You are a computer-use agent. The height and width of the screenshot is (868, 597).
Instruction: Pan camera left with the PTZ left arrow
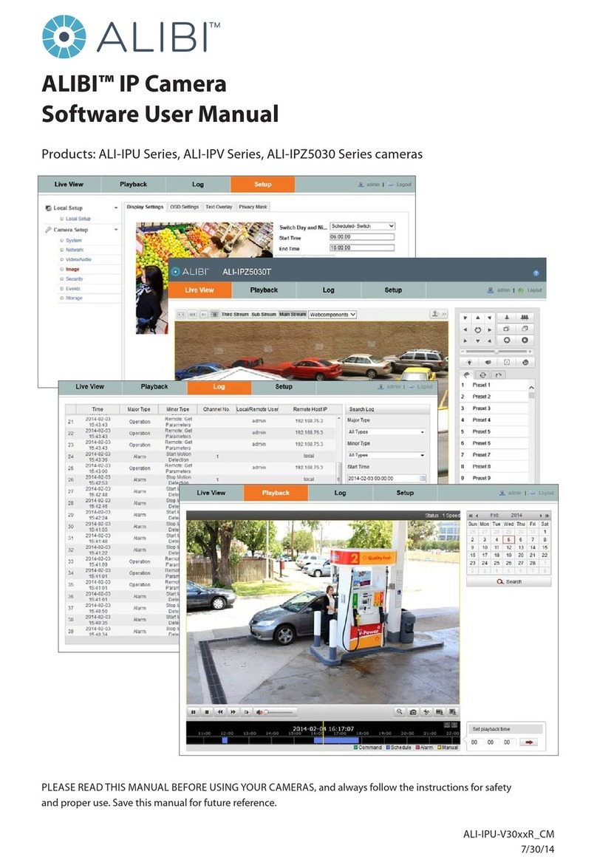[x=465, y=329]
